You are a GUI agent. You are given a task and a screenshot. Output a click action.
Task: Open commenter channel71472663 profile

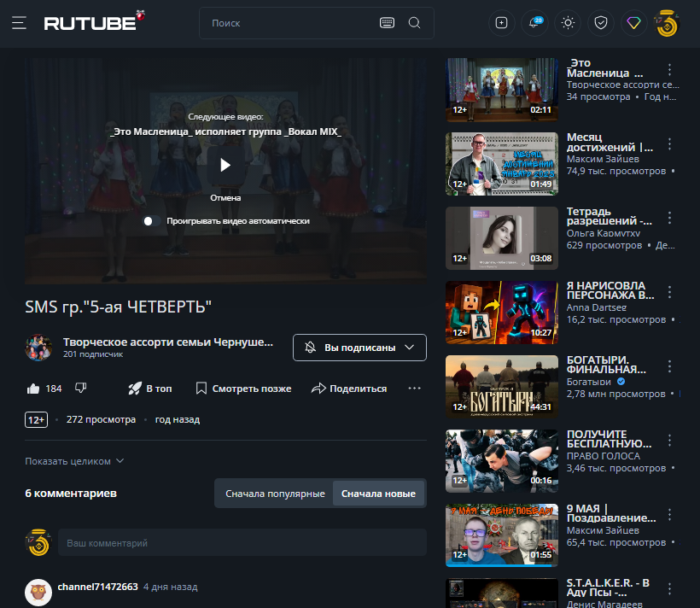click(x=98, y=587)
